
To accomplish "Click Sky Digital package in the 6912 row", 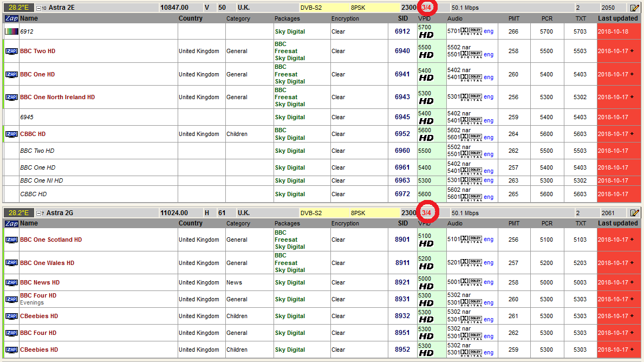I will 290,31.
